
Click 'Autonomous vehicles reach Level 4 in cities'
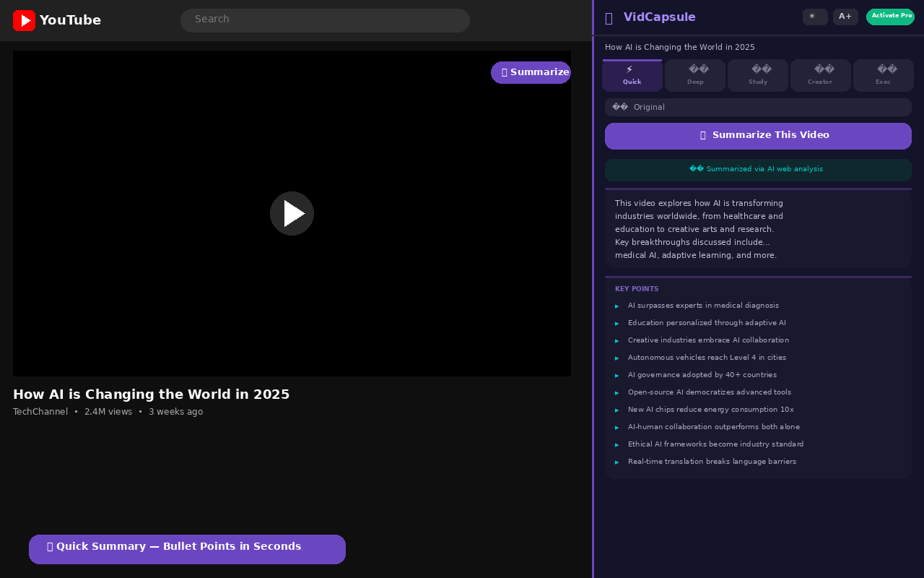(707, 358)
